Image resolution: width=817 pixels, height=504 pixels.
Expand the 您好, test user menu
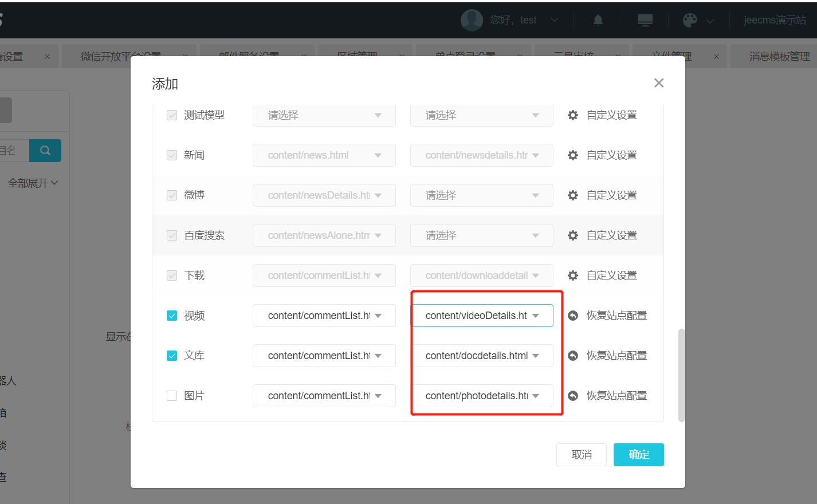pos(524,20)
